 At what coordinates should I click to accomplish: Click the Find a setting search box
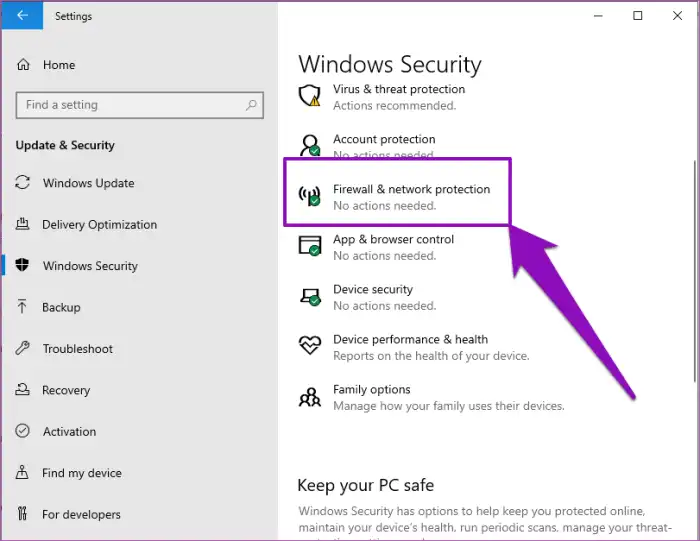(139, 105)
